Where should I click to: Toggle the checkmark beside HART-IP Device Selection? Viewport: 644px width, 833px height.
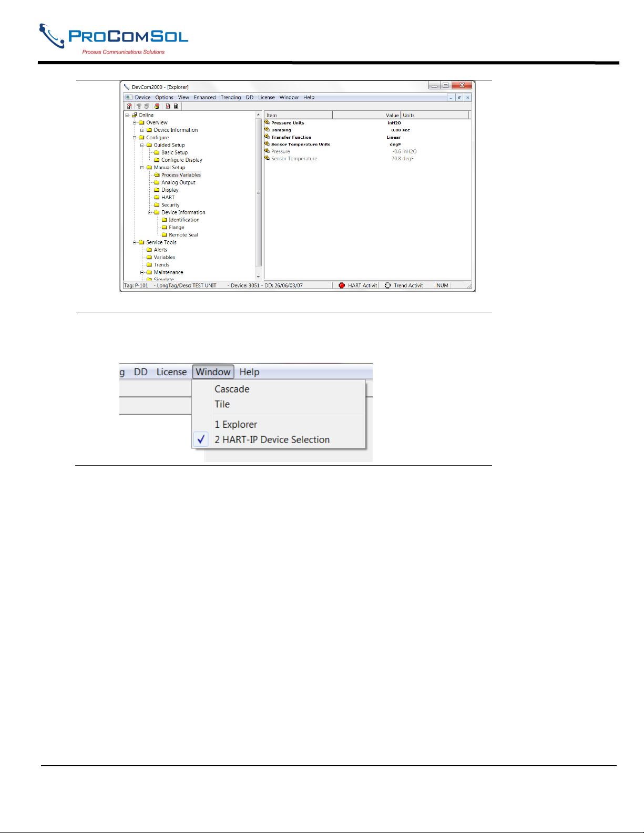[201, 439]
